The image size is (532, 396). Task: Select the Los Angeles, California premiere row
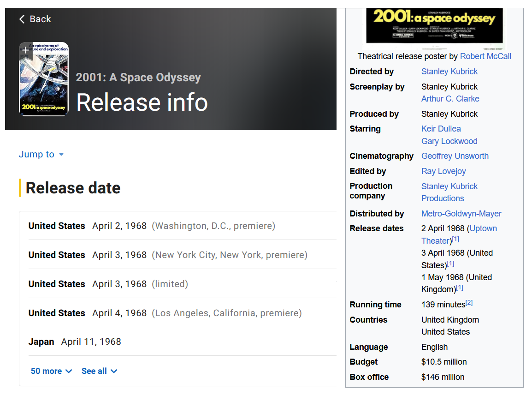point(182,313)
